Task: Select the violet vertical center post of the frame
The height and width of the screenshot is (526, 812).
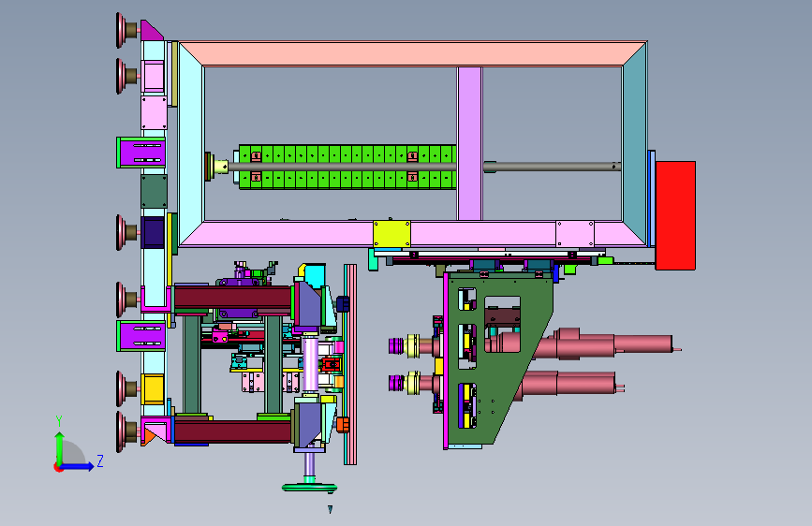Action: (470, 143)
